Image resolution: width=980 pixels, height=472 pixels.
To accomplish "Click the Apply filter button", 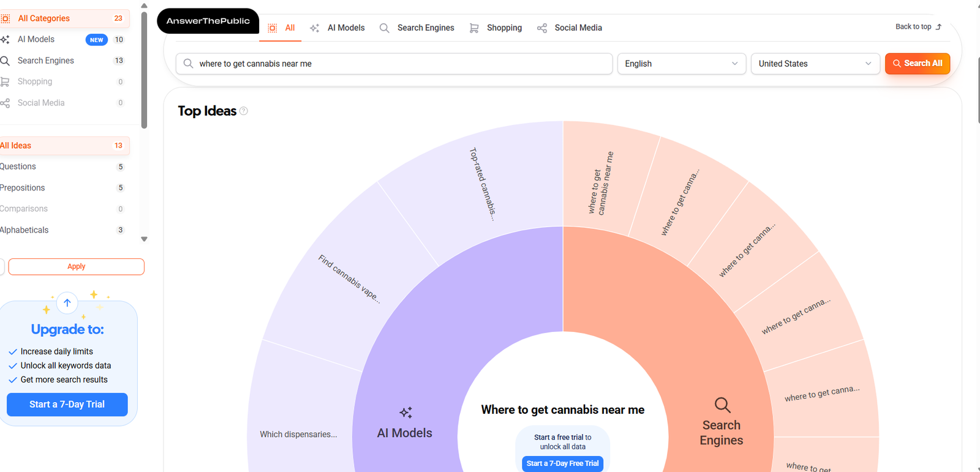I will pos(76,267).
